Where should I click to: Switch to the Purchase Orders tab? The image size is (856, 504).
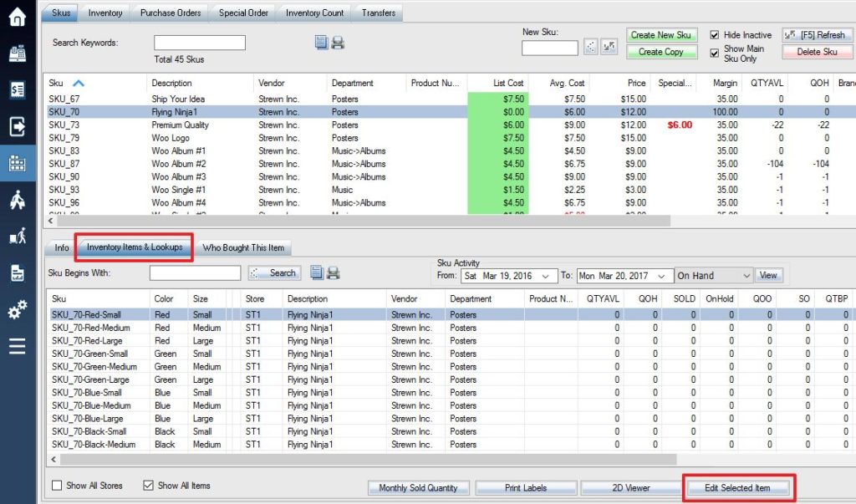coord(169,13)
